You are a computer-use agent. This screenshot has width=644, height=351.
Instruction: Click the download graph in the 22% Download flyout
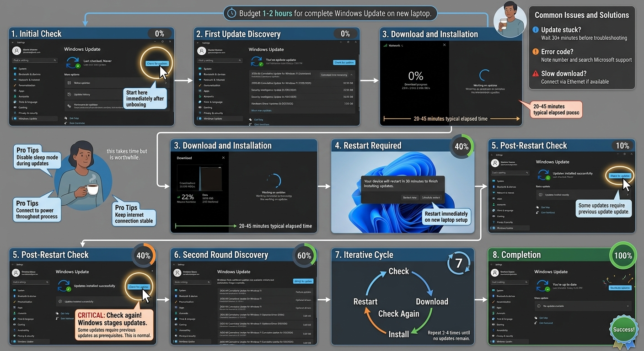[200, 178]
